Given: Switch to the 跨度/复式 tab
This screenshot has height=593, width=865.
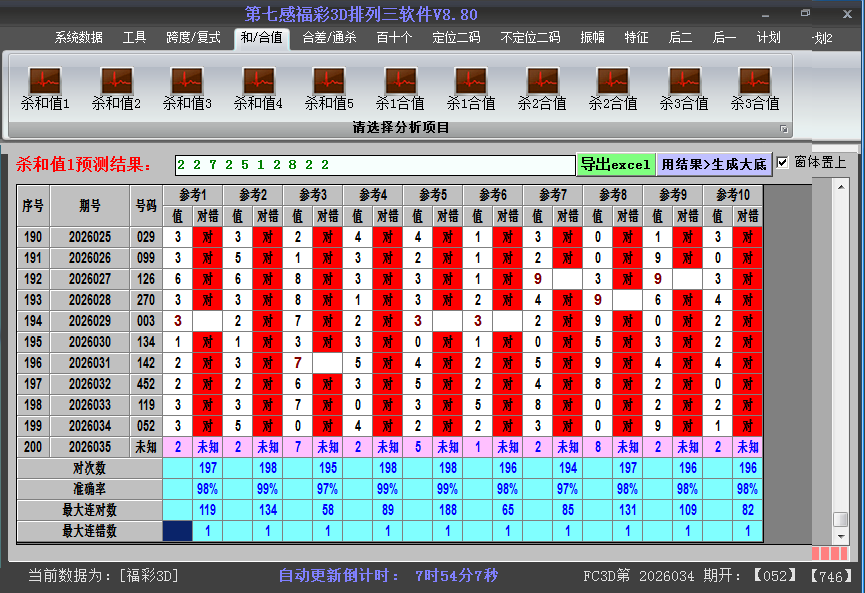Looking at the screenshot, I should (193, 38).
